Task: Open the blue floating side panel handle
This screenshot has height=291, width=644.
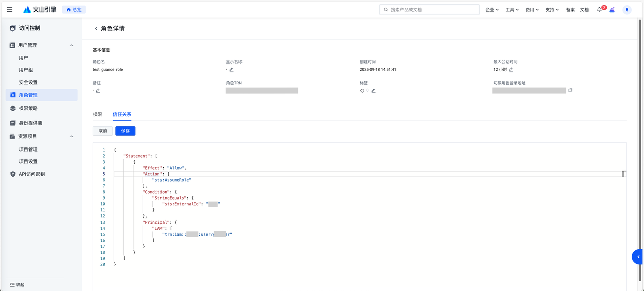Action: point(638,257)
